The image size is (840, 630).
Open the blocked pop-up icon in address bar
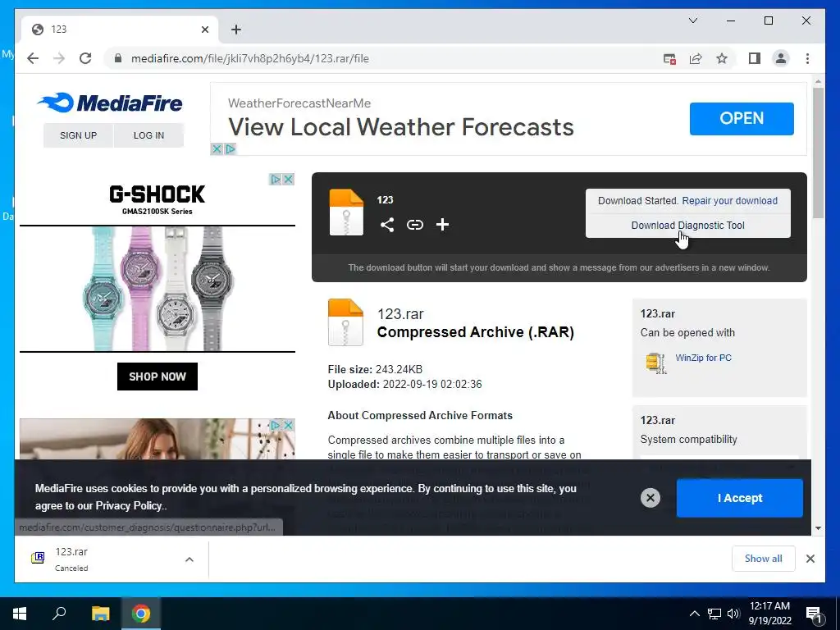pos(669,59)
